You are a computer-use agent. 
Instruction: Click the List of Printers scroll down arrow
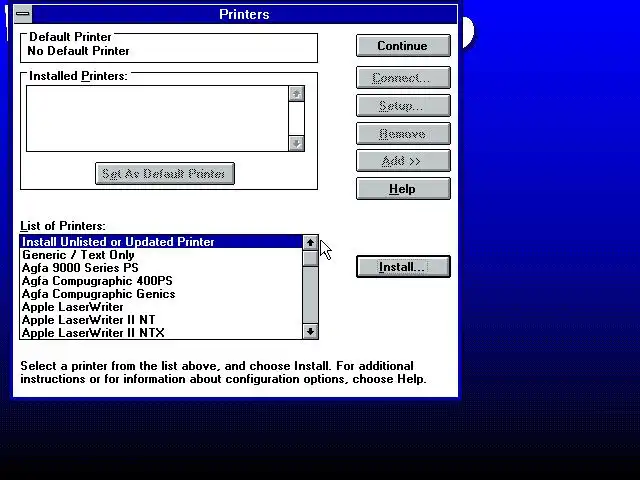coord(310,331)
